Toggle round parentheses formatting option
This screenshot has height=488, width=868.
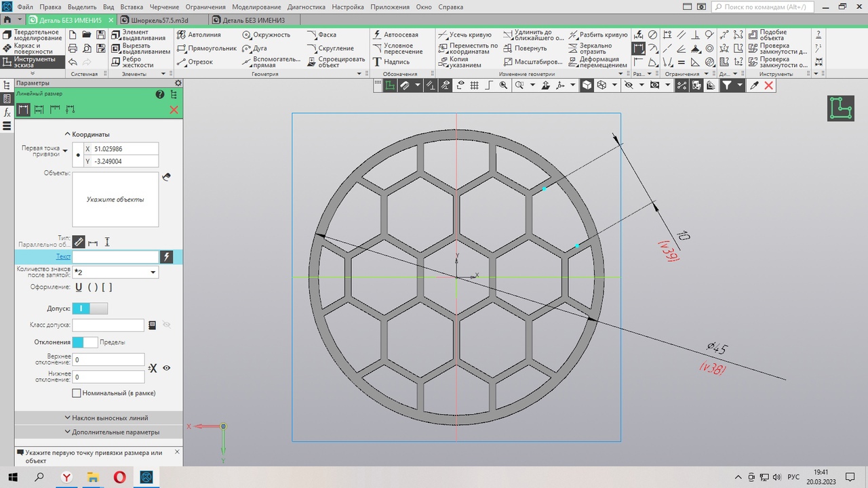point(93,287)
